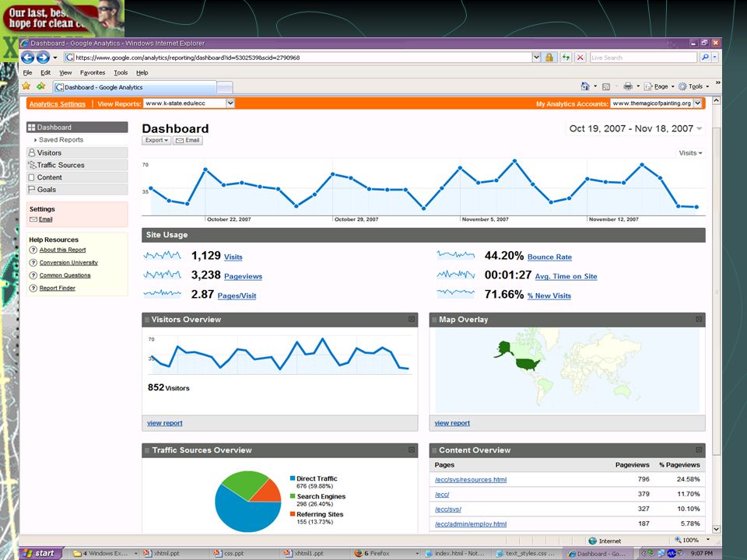Screen dimensions: 747x560
Task: Open the Favorites menu
Action: [93, 73]
